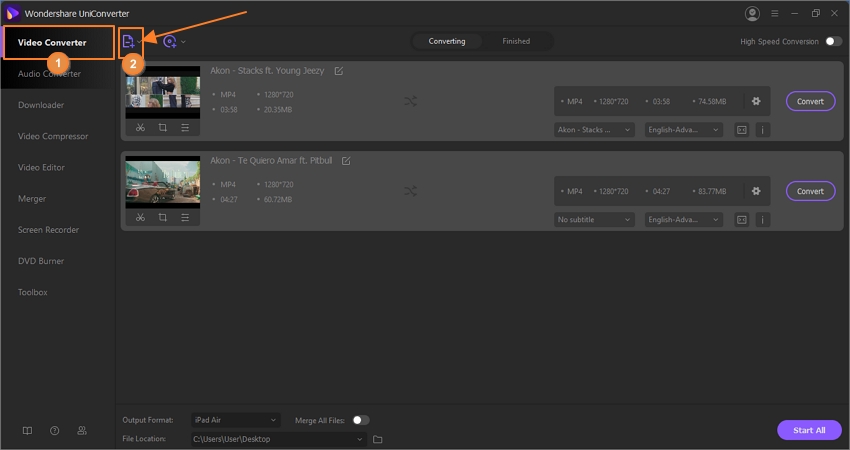Toggle High Speed Conversion switch
This screenshot has width=850, height=450.
[833, 42]
